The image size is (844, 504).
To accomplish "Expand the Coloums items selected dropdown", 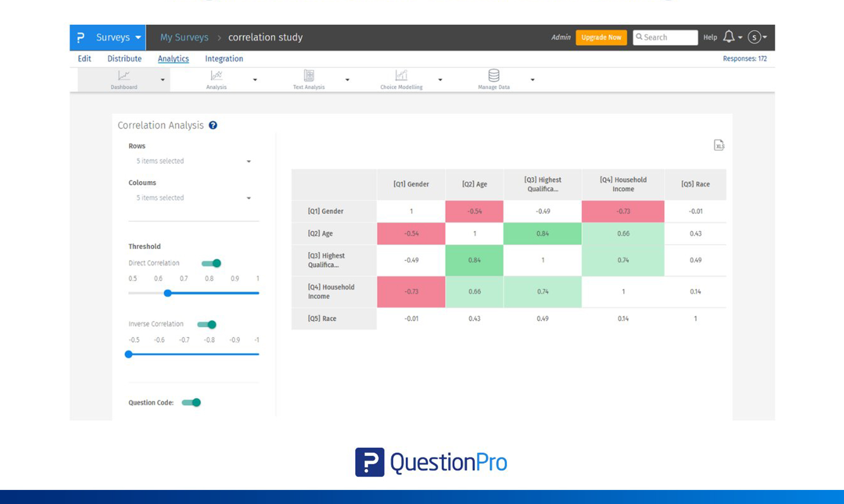I will (x=193, y=198).
